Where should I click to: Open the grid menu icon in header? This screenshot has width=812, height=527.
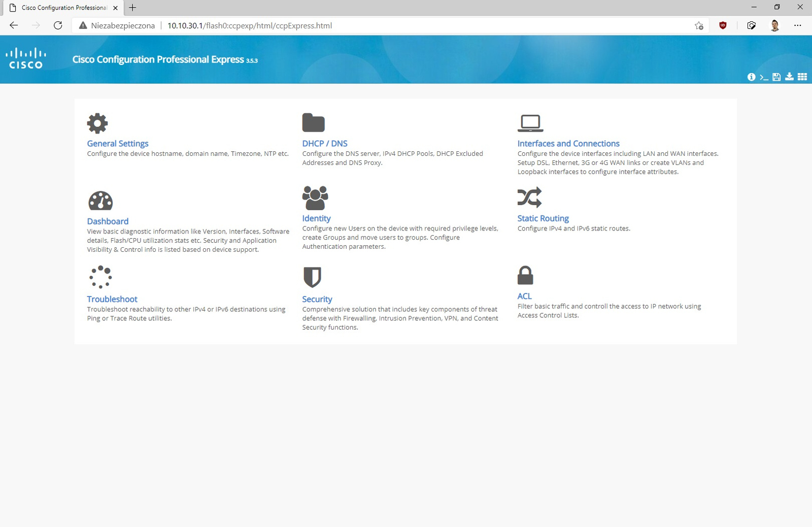802,77
